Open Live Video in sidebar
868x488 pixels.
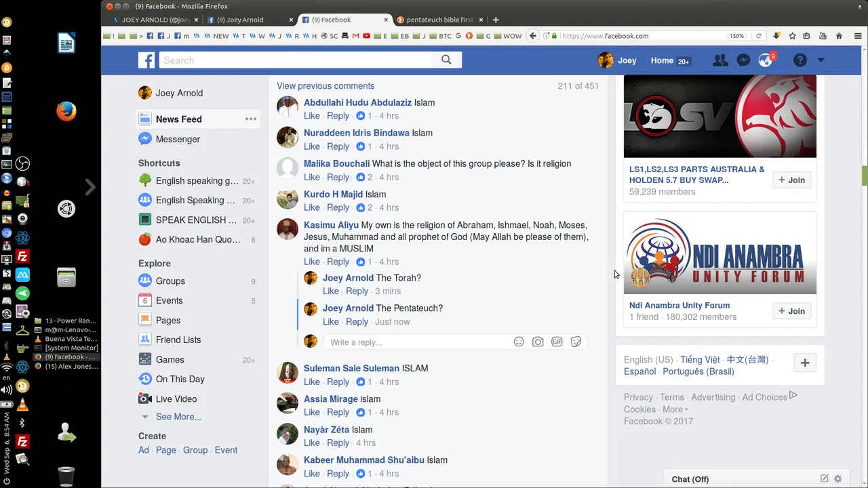(x=176, y=399)
